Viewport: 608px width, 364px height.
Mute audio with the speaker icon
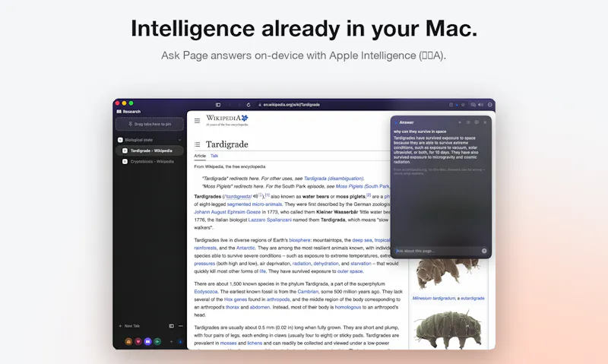click(x=481, y=105)
